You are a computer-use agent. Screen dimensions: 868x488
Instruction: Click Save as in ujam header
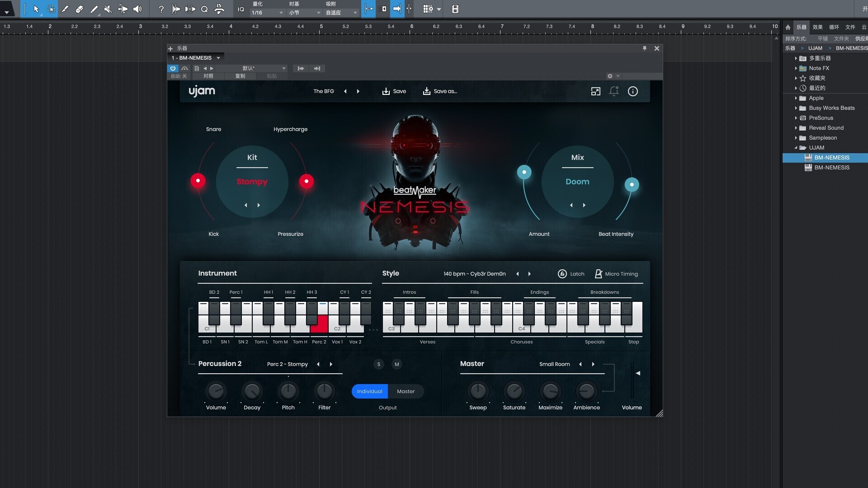point(440,91)
